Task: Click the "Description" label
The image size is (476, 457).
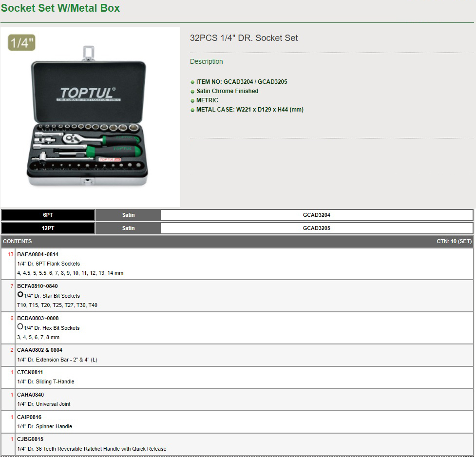Action: tap(207, 62)
